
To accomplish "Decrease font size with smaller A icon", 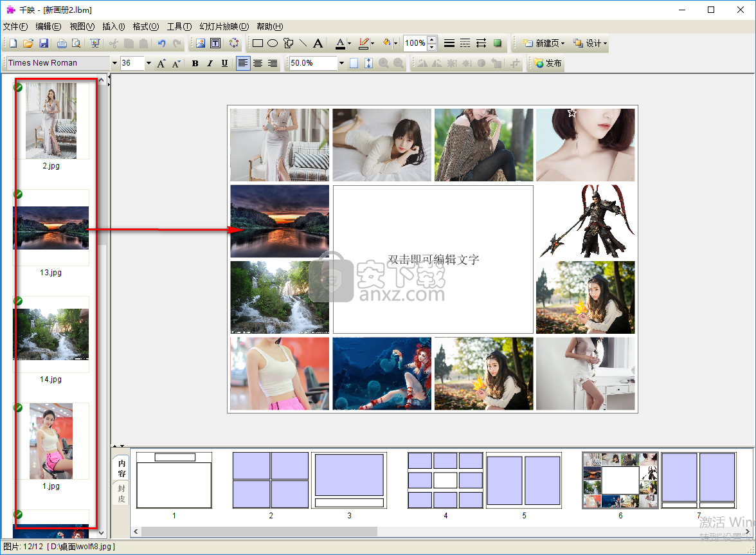I will (176, 63).
